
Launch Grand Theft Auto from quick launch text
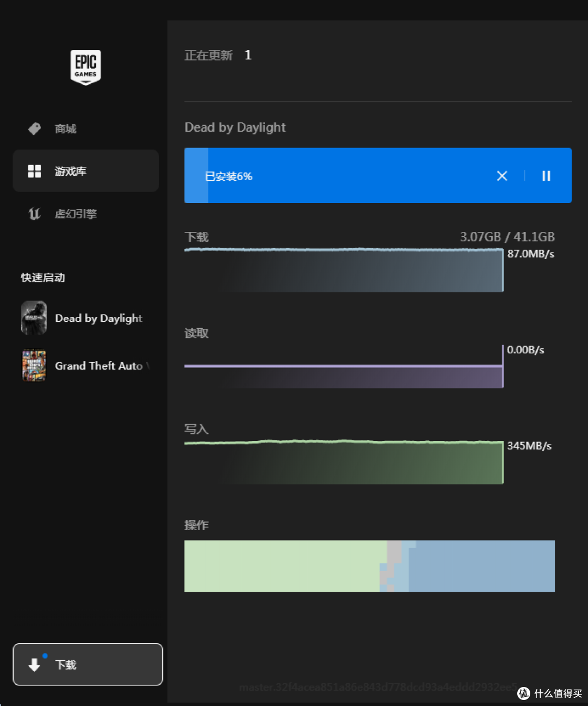[99, 366]
